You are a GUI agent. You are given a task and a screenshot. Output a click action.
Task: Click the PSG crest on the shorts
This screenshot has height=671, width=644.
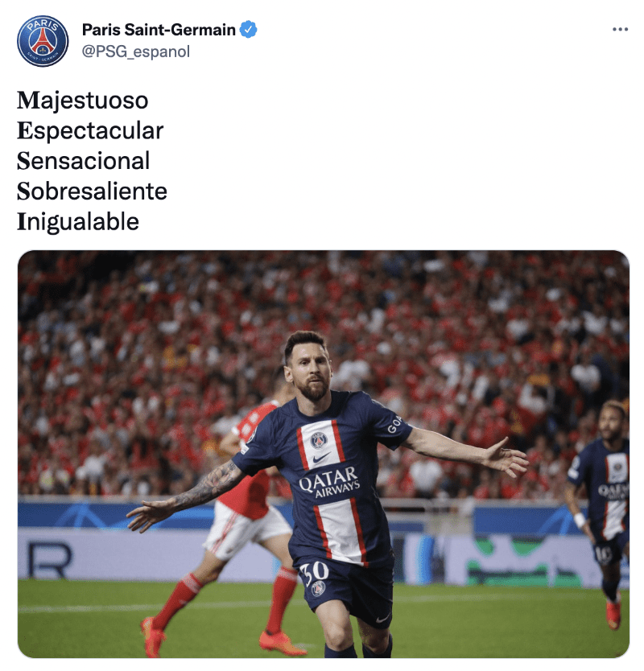[x=318, y=589]
